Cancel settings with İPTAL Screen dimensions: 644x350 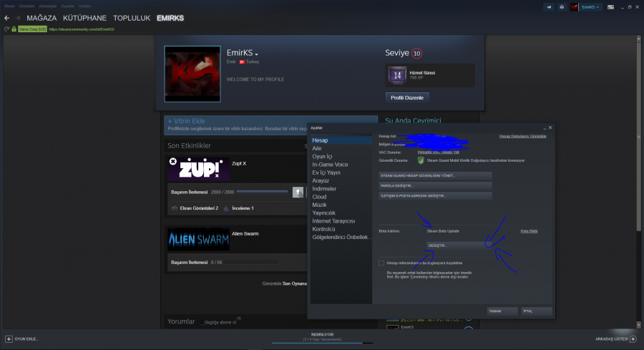pos(537,311)
